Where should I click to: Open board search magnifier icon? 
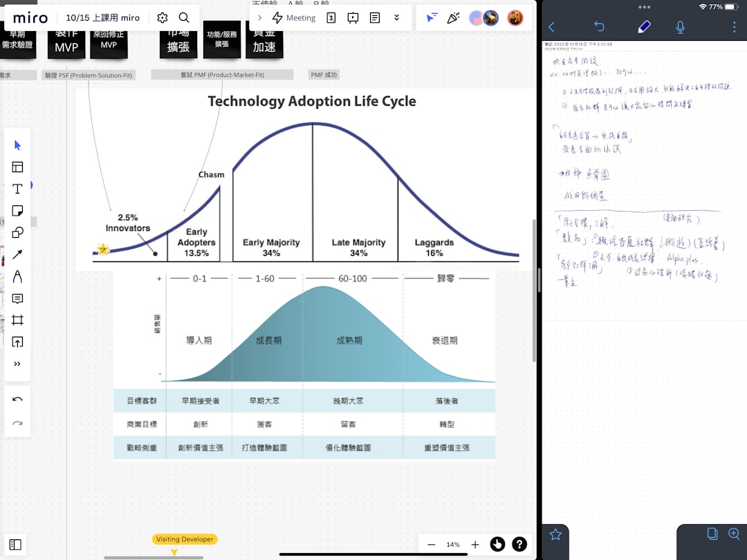pos(184,18)
